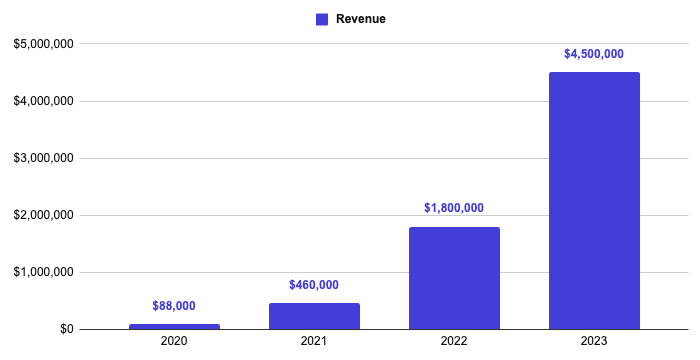The height and width of the screenshot is (360, 700).
Task: Click the 2020 revenue bar
Action: point(175,327)
